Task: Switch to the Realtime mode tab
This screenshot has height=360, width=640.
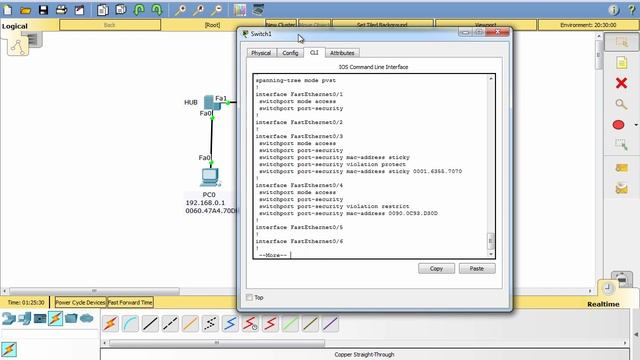Action: point(603,304)
